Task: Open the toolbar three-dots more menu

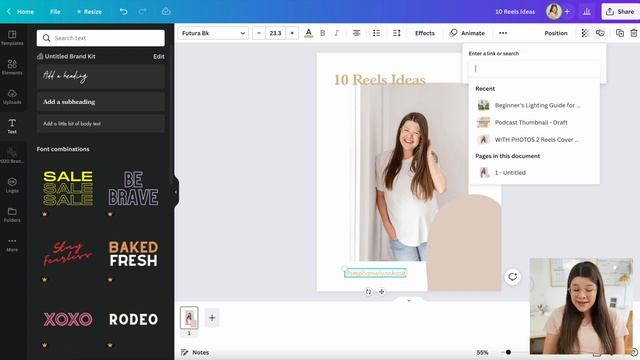Action: [503, 33]
